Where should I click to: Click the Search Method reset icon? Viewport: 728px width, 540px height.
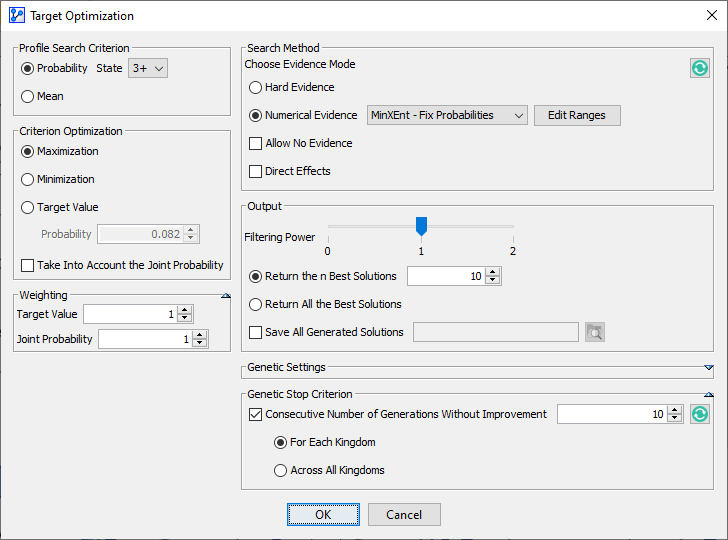[700, 68]
